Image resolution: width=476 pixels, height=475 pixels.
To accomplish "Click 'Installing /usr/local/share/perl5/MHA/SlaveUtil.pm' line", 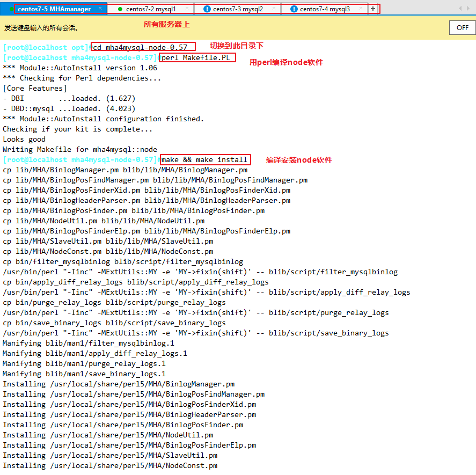I will click(x=110, y=456).
